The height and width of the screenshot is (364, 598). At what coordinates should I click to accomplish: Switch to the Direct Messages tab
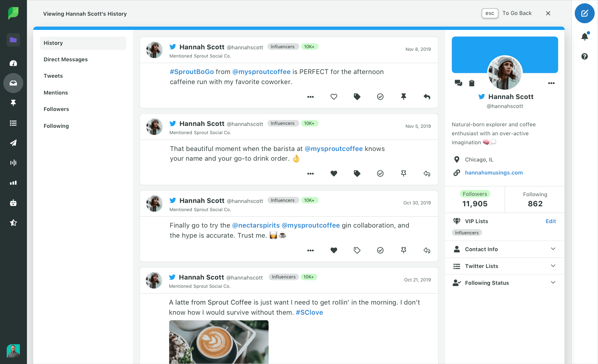tap(66, 59)
